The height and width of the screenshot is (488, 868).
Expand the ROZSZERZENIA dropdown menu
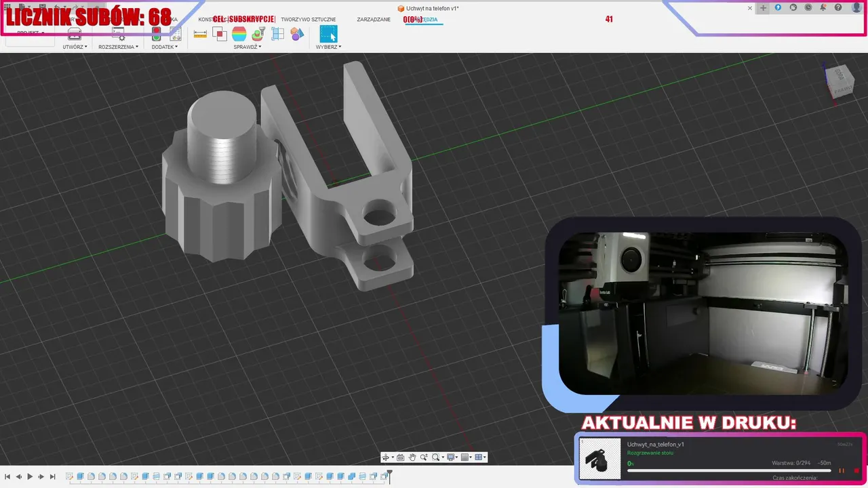coord(118,47)
